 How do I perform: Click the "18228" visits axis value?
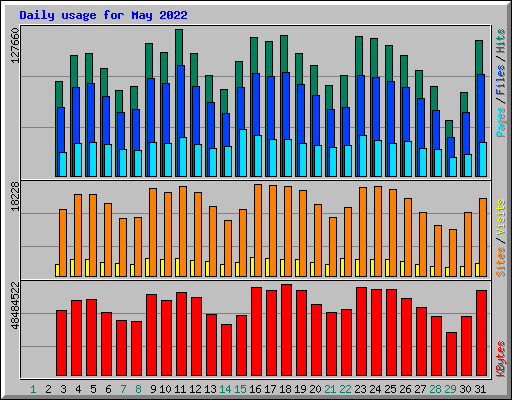(x=15, y=197)
